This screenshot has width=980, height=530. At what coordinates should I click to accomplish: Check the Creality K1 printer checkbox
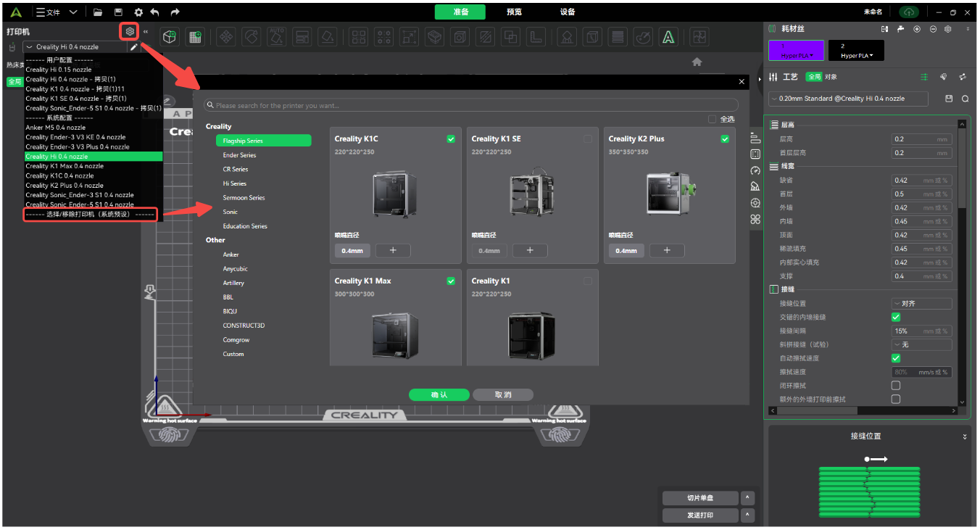[588, 281]
